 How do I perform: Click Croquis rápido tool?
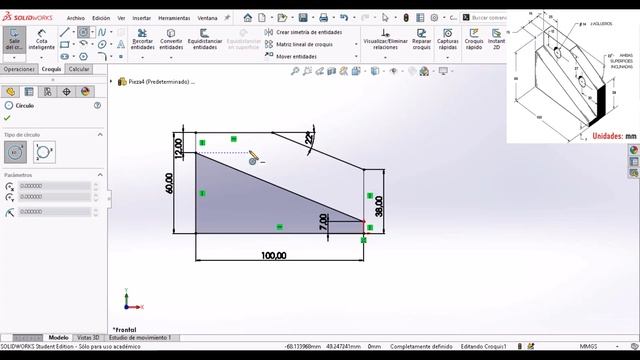(474, 40)
